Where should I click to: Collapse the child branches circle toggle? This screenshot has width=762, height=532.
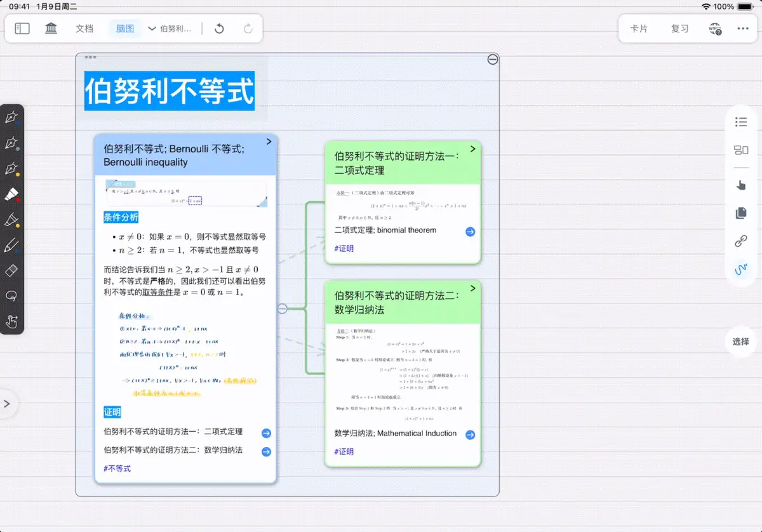pyautogui.click(x=283, y=309)
